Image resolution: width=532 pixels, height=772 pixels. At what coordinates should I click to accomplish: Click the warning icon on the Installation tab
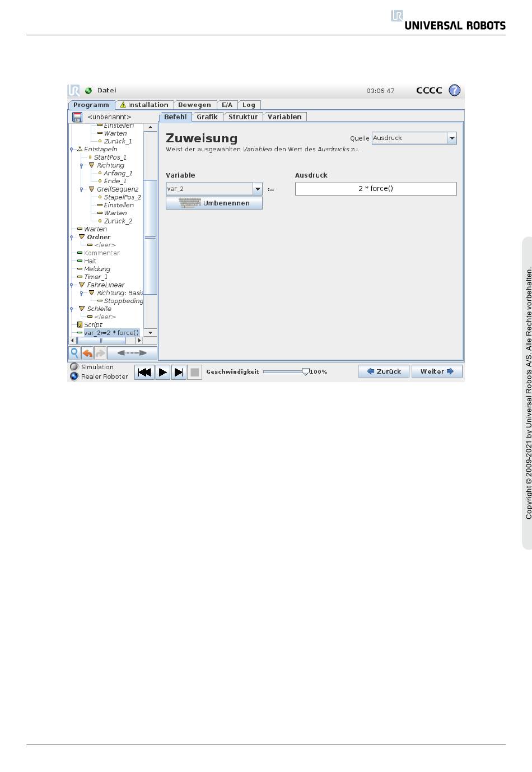click(x=123, y=105)
